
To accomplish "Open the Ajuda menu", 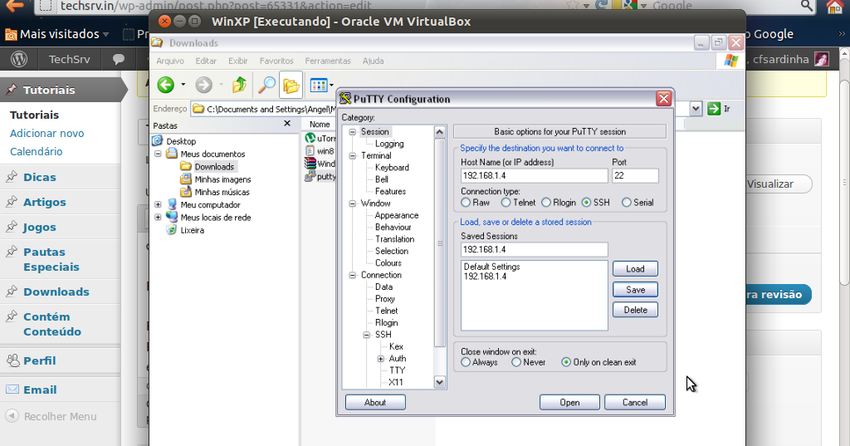I will click(x=373, y=61).
